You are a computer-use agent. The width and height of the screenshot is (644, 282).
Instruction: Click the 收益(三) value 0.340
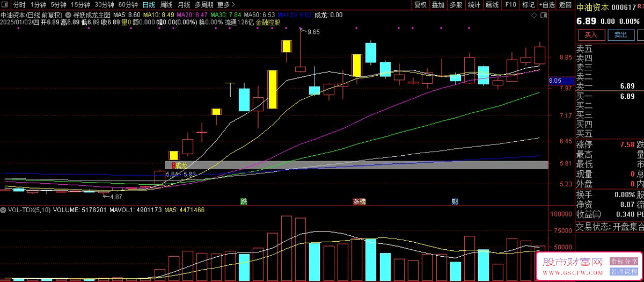(624, 215)
